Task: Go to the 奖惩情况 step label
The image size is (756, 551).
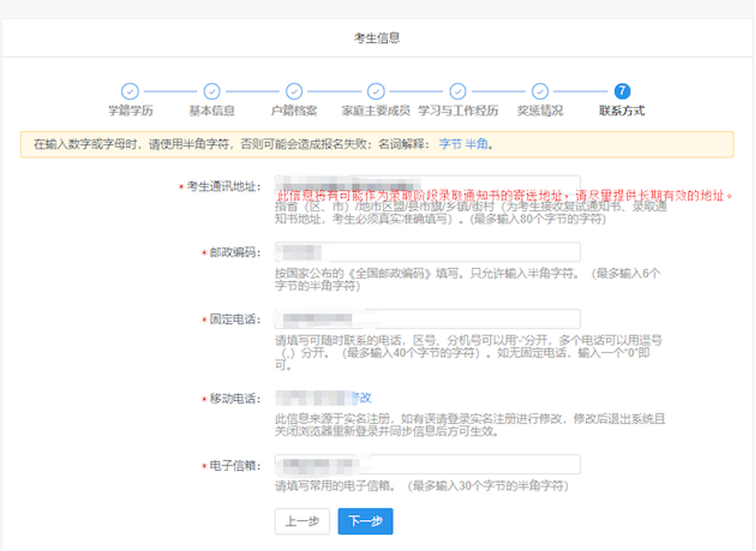Action: (540, 111)
